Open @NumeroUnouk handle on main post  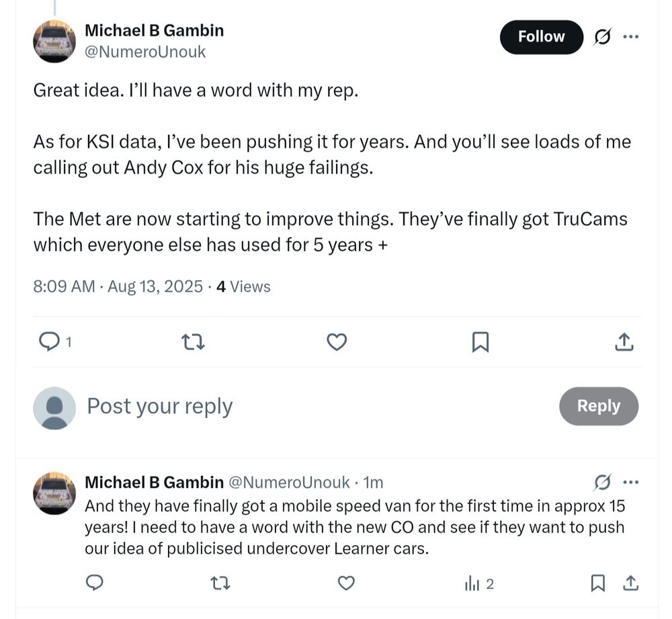pos(145,52)
